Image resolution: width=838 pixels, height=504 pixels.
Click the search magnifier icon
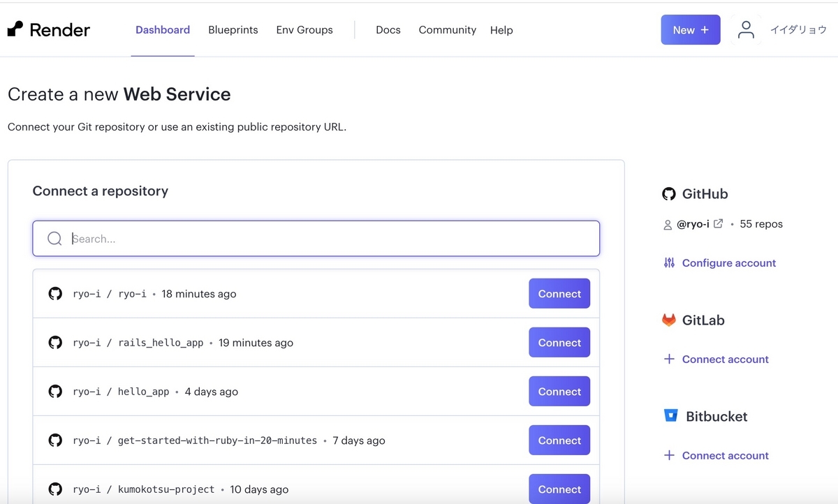[x=54, y=239]
